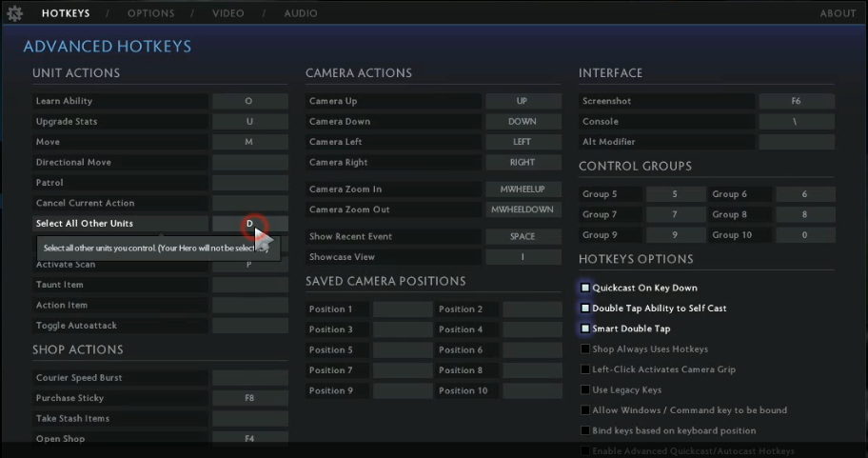The height and width of the screenshot is (458, 868).
Task: Click the Showcase View label
Action: click(342, 257)
